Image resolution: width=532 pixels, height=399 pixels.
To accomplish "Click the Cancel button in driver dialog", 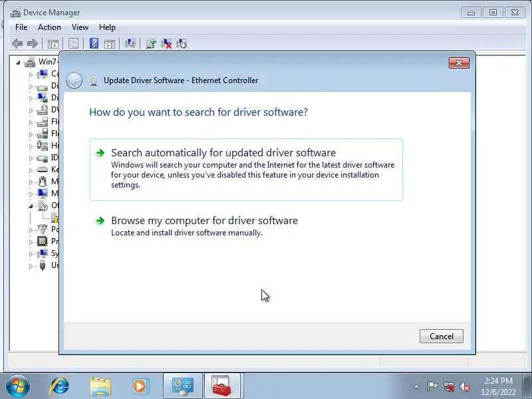I will tap(441, 336).
